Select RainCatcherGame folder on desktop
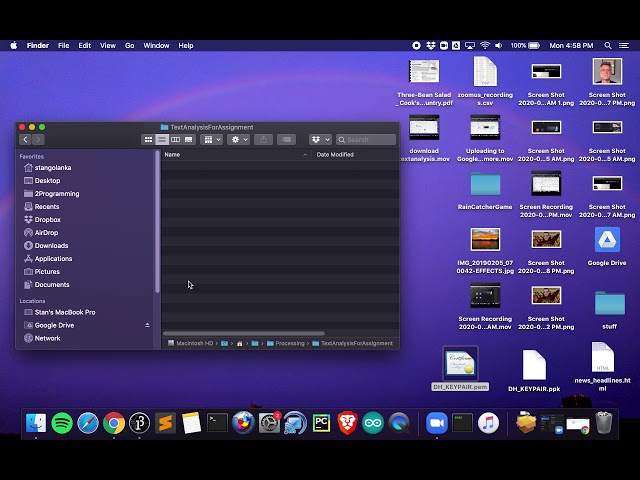The image size is (640, 480). coord(485,191)
